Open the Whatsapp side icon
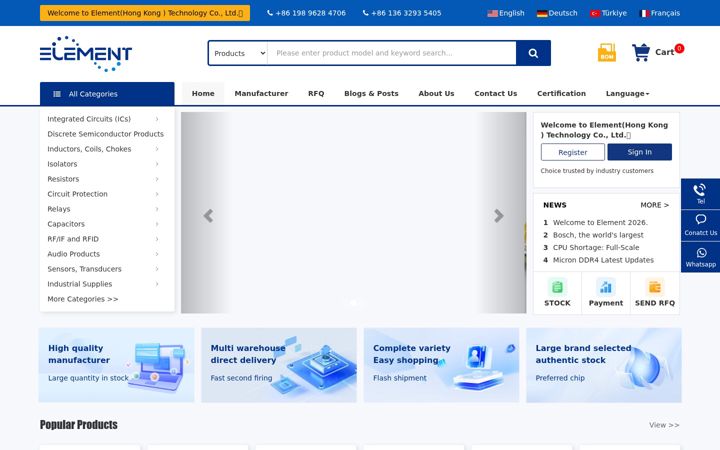Viewport: 720px width, 450px height. click(x=701, y=253)
